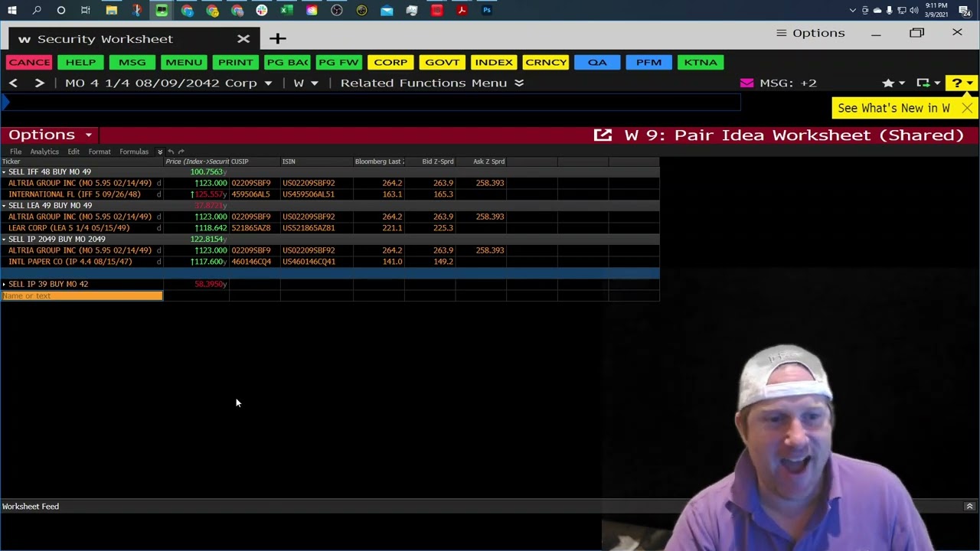
Task: Select the yellow CRNCY sector key
Action: [546, 62]
